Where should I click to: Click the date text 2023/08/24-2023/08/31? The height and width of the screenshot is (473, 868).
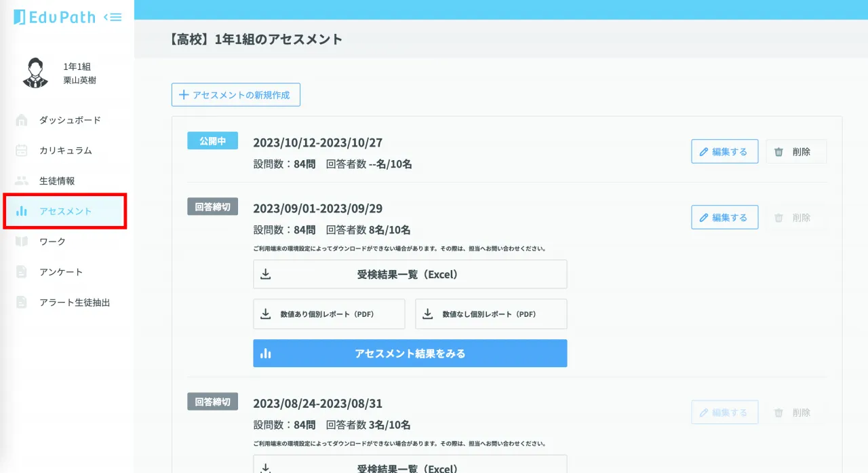point(318,404)
